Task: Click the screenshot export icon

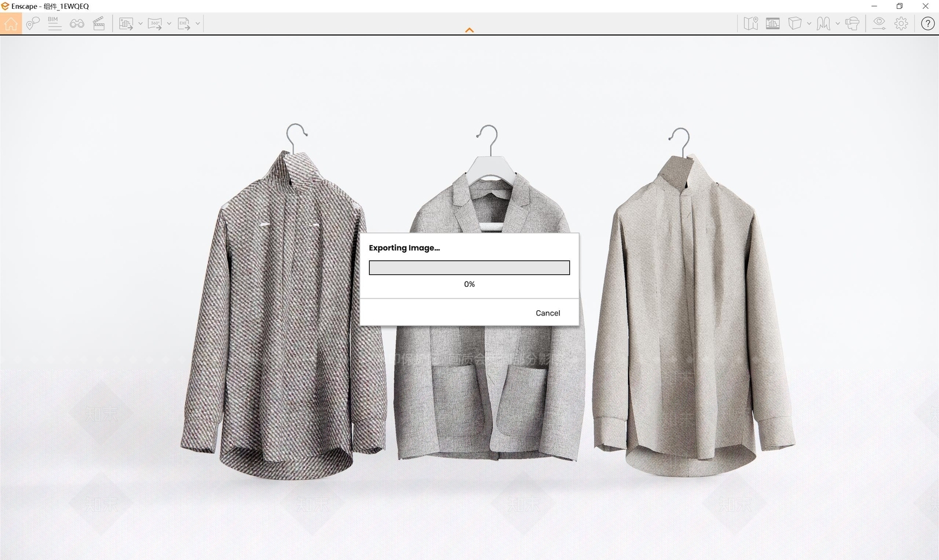Action: coord(126,23)
